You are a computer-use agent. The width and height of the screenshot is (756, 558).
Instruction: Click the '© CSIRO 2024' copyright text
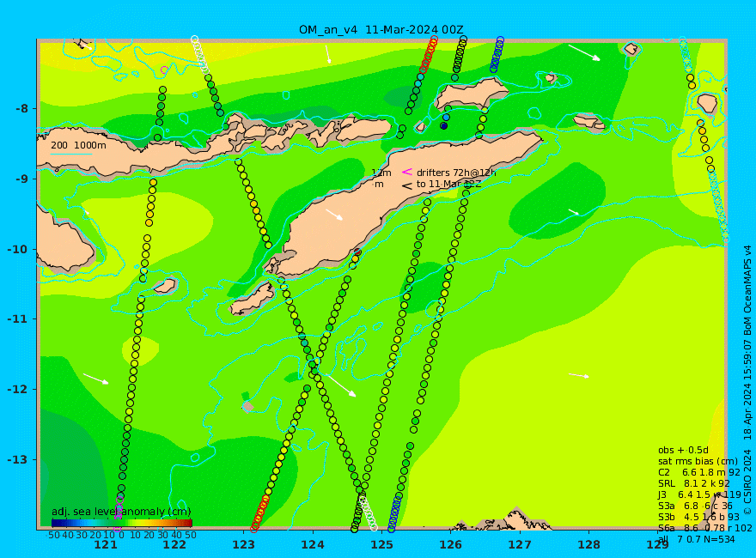click(x=747, y=482)
